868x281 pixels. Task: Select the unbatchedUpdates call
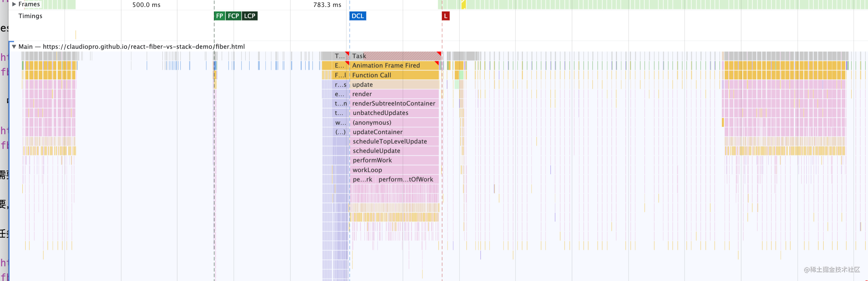(394, 113)
